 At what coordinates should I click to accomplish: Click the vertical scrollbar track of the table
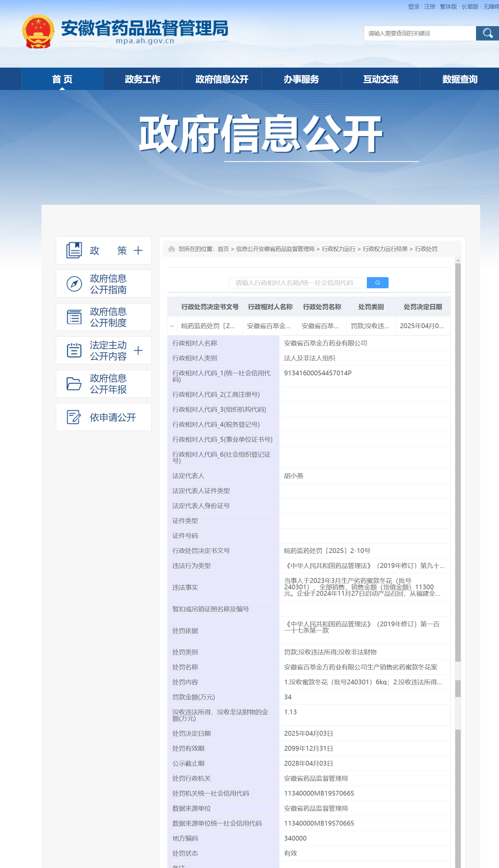[x=458, y=562]
